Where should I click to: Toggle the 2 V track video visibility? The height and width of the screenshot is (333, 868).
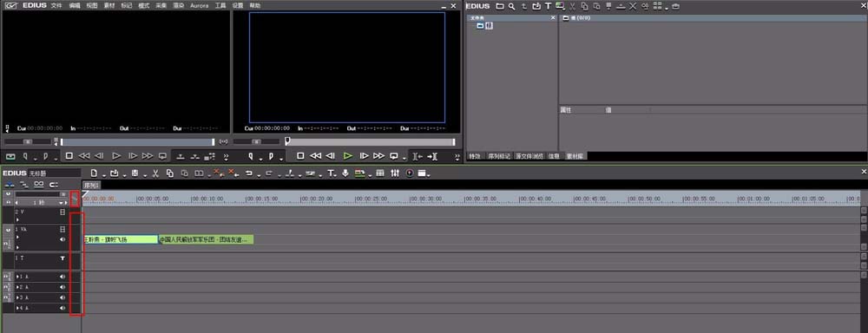pos(62,212)
